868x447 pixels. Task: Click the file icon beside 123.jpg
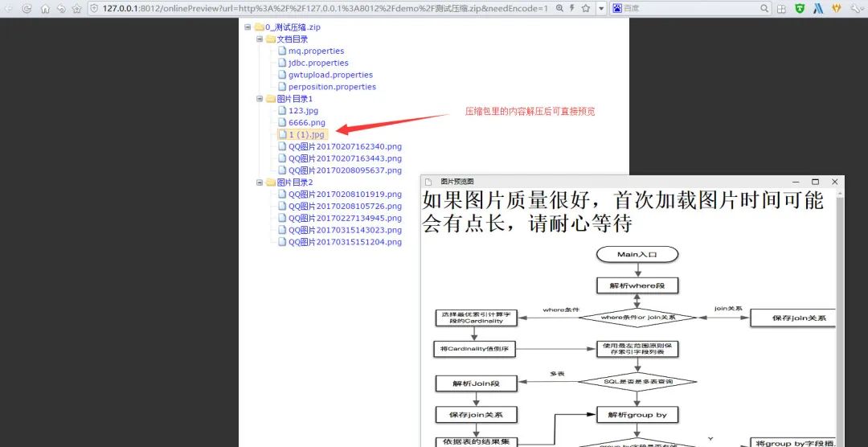pos(282,111)
